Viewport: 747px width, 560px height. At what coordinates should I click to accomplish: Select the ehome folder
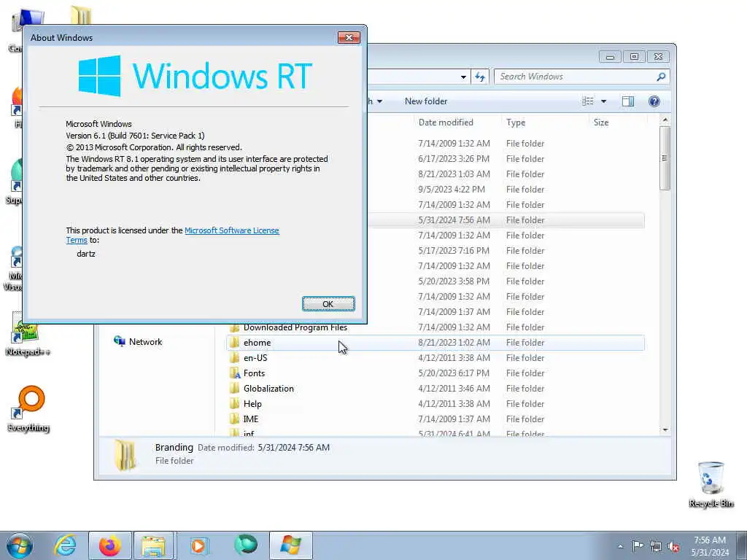point(436,343)
